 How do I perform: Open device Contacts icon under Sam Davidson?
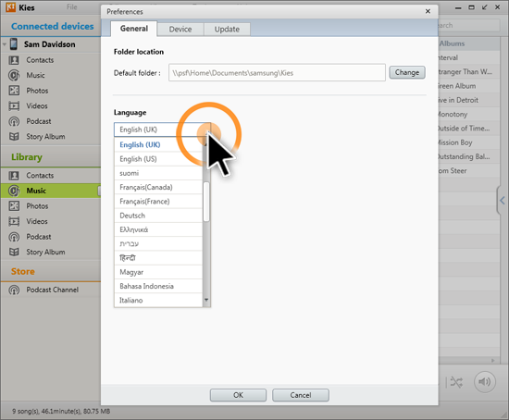pos(14,60)
